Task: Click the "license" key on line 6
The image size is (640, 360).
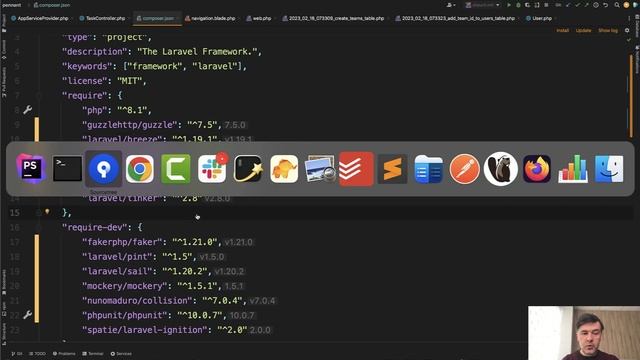Action: point(85,81)
